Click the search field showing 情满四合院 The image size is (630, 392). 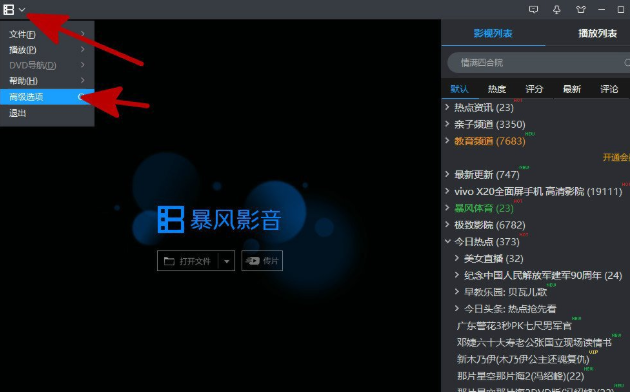point(538,63)
